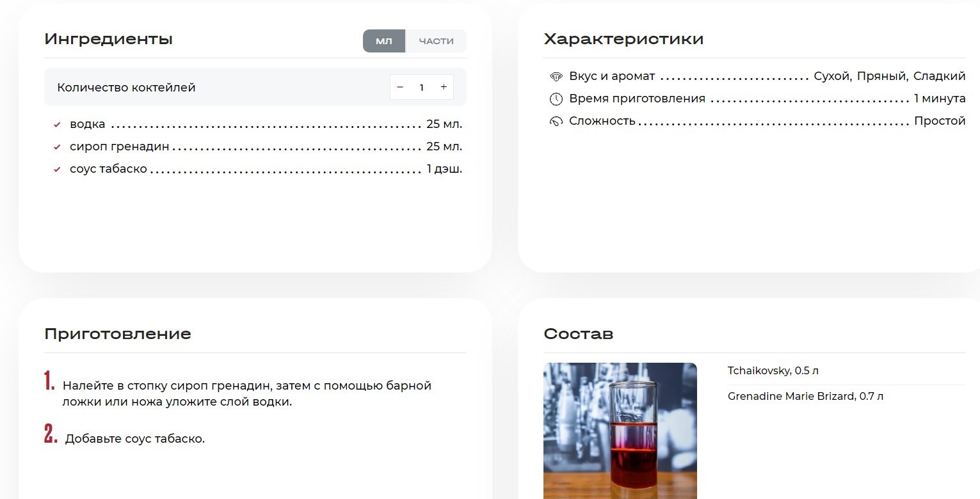Screen dimensions: 980x499
Task: Click the taste and aroma icon
Action: (x=556, y=77)
